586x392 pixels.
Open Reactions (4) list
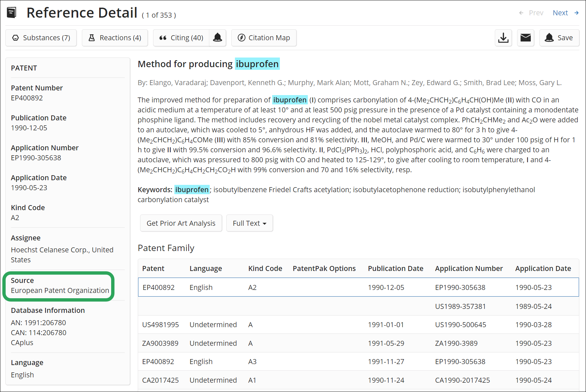point(115,38)
